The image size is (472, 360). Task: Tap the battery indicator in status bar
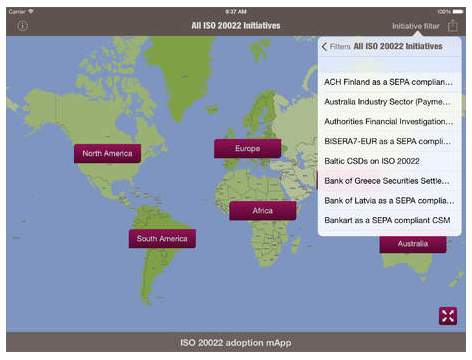pos(458,12)
